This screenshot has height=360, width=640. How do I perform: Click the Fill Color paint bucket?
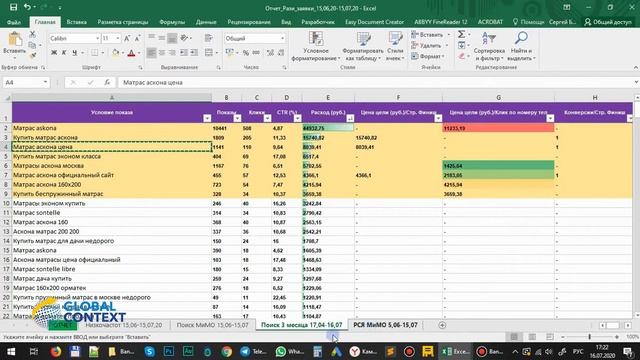click(116, 53)
